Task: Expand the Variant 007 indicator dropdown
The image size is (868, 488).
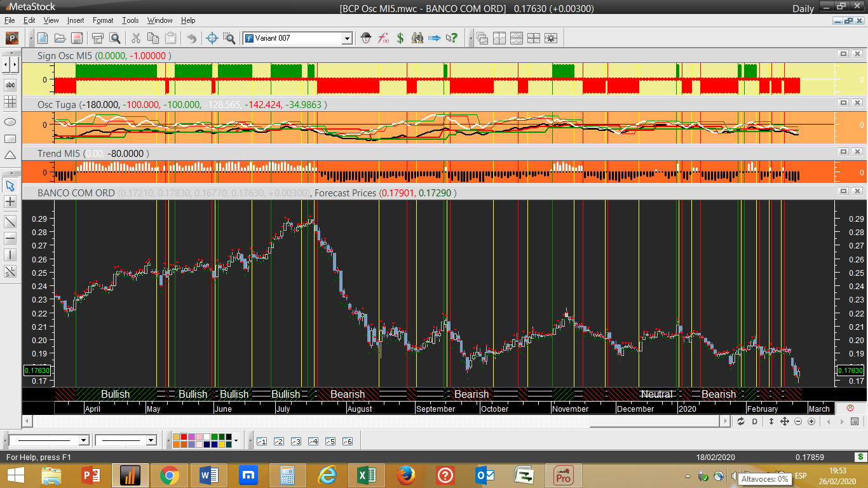Action: pos(347,38)
